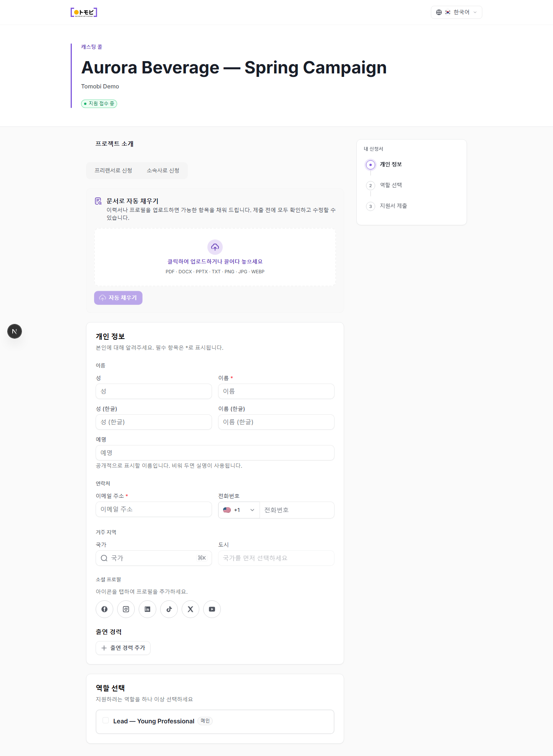Click the globe icon in language selector

(439, 12)
